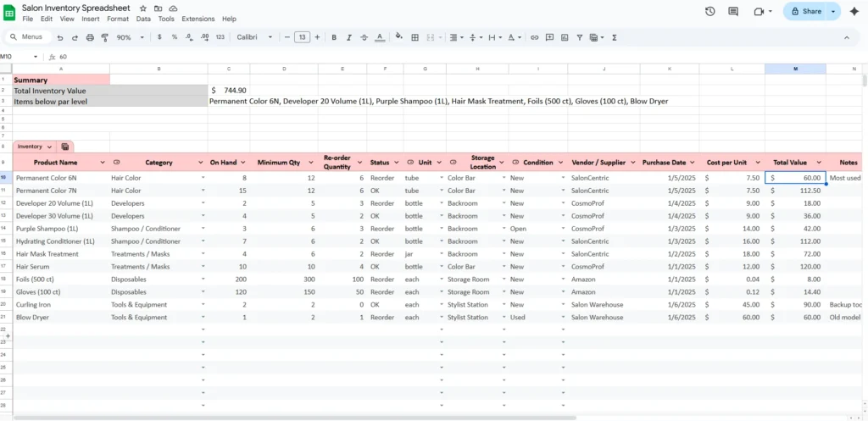868x421 pixels.
Task: Open the fill color paint bucket
Action: coord(398,37)
